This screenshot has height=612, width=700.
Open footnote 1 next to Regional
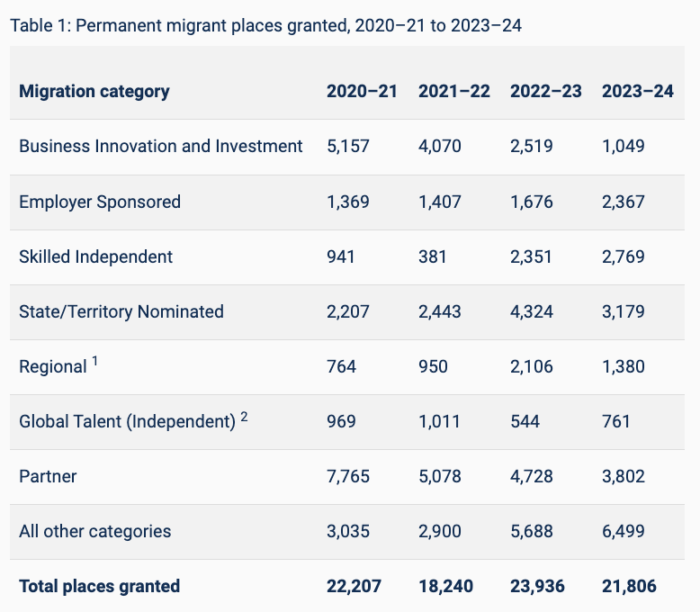[95, 362]
